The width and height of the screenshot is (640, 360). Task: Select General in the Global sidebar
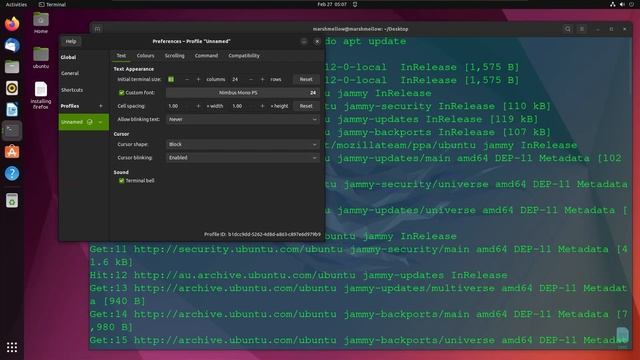click(70, 73)
